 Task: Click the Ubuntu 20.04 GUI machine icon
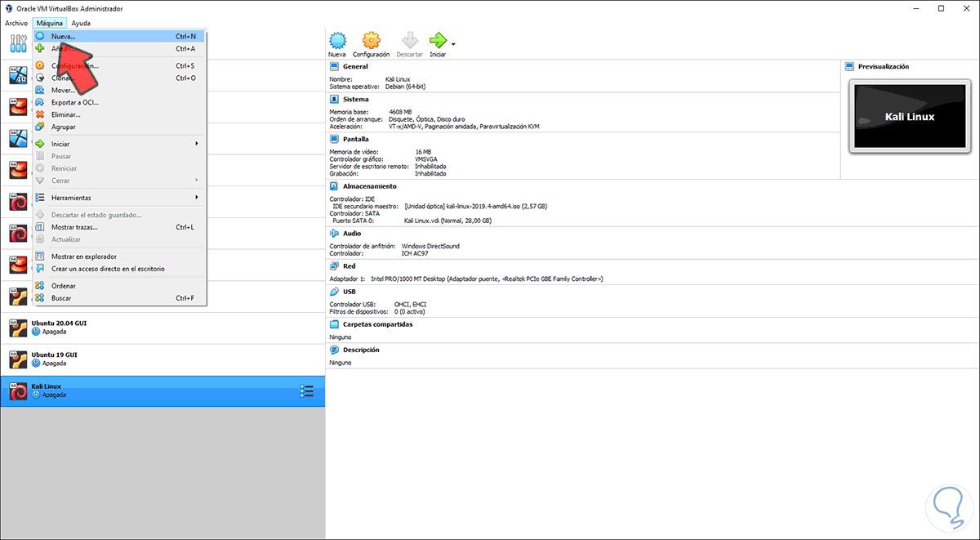coord(18,328)
